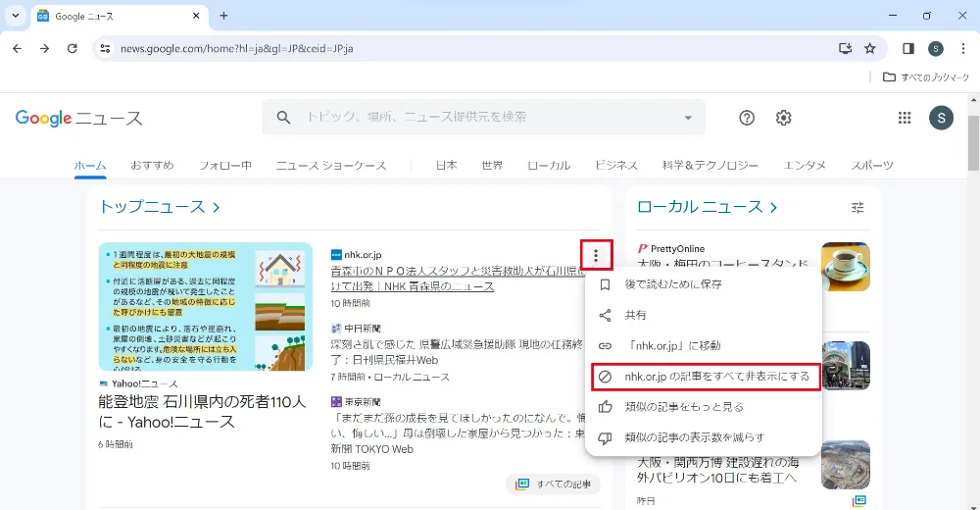980x510 pixels.
Task: Click the Google ニュース browser tab
Action: point(119,17)
